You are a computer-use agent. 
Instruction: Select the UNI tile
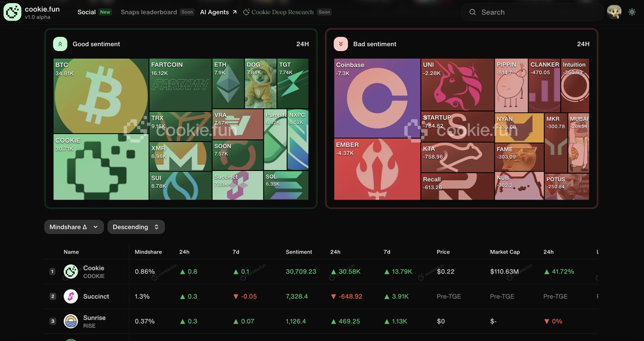coord(457,85)
